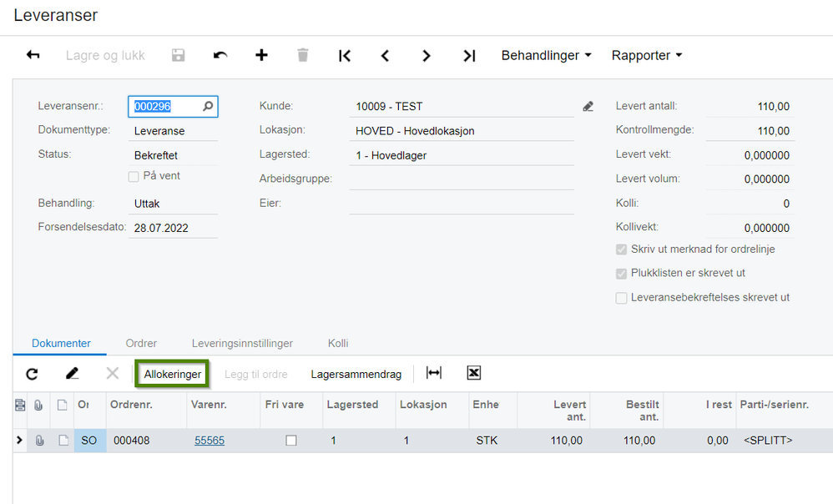The image size is (833, 504).
Task: Switch to the Ordrer tab
Action: (141, 343)
